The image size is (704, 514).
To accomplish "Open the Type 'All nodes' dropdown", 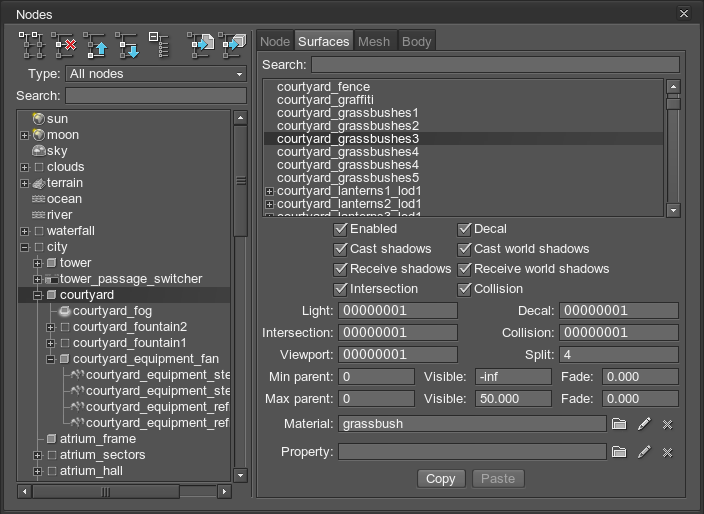I will click(156, 74).
